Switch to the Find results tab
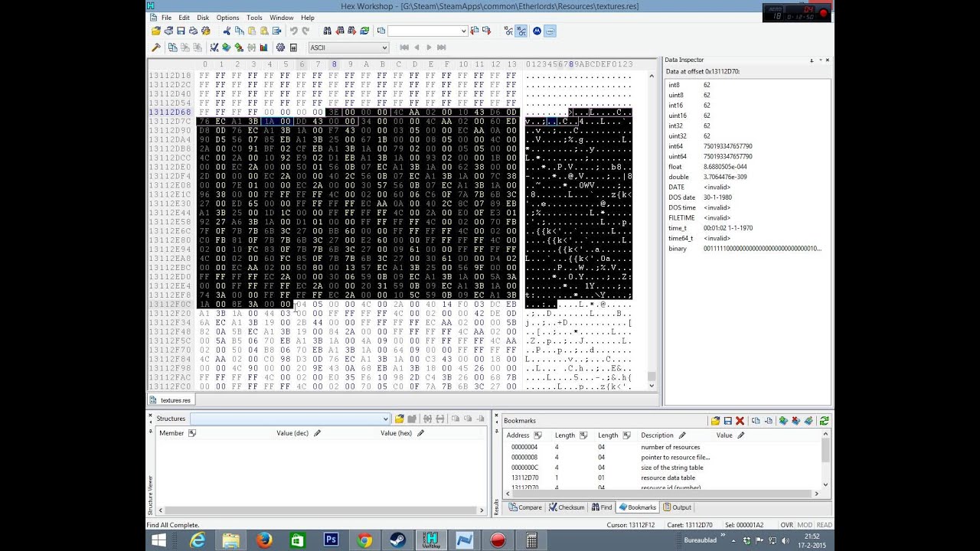This screenshot has width=980, height=551. pos(602,507)
